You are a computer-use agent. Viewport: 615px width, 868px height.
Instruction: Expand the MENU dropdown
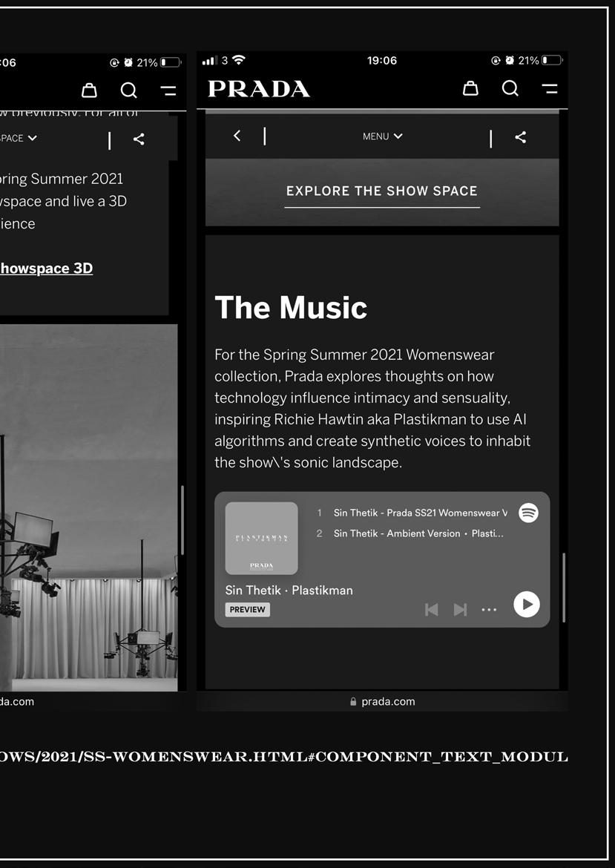(x=382, y=137)
